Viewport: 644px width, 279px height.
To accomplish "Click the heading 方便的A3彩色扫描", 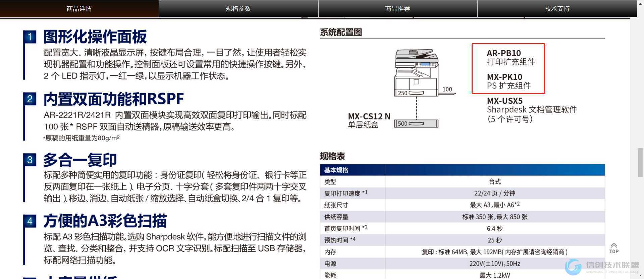I will [x=105, y=221].
